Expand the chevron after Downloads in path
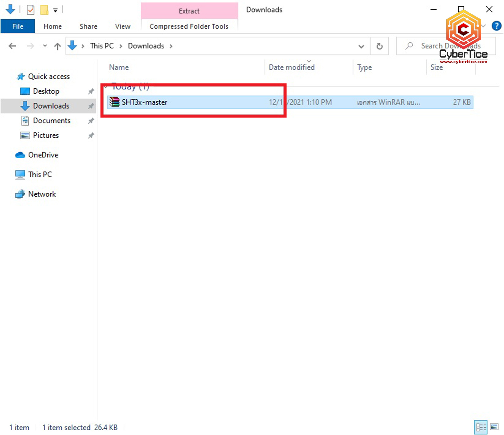504x435 pixels. click(x=171, y=46)
